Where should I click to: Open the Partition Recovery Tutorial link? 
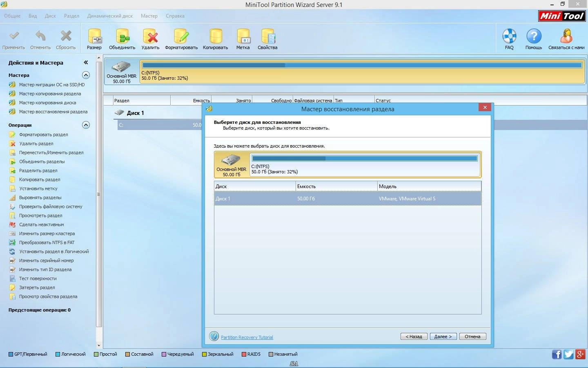[247, 337]
